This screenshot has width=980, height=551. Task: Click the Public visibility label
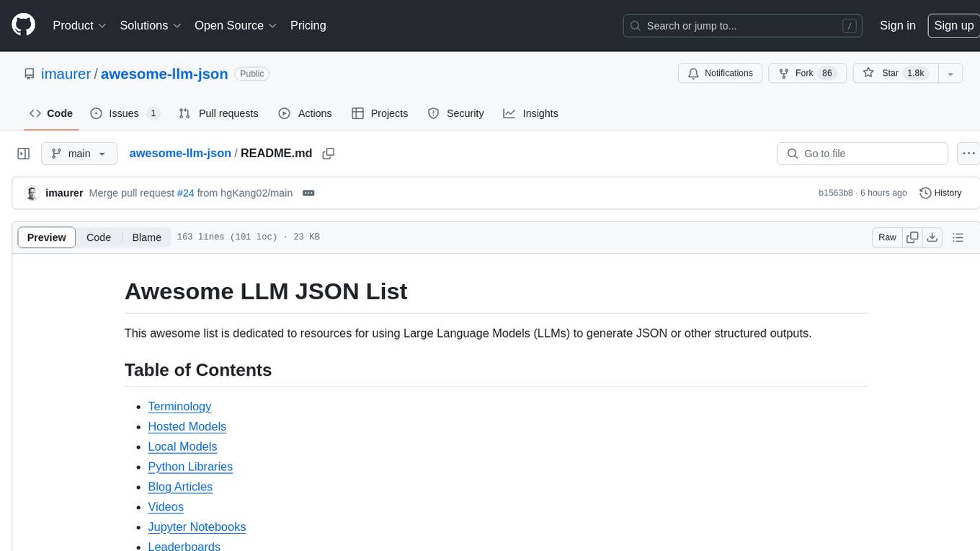click(x=251, y=74)
